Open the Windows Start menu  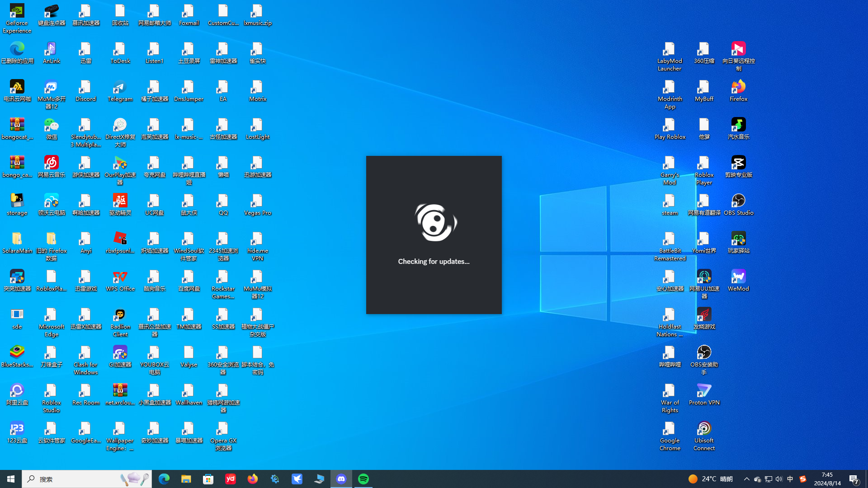[11, 479]
